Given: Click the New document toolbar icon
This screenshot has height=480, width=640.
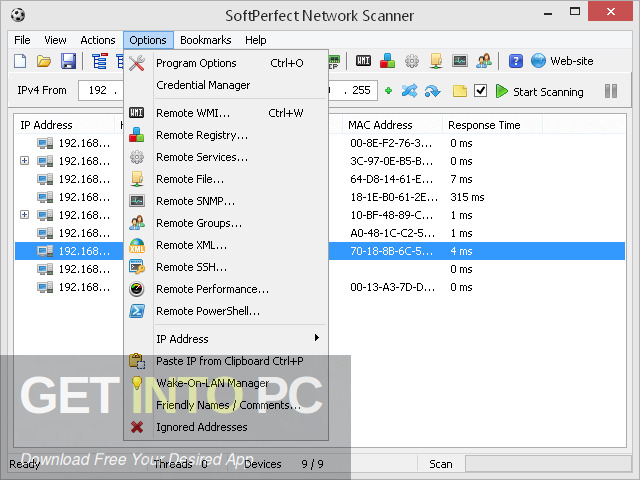Looking at the screenshot, I should point(20,61).
